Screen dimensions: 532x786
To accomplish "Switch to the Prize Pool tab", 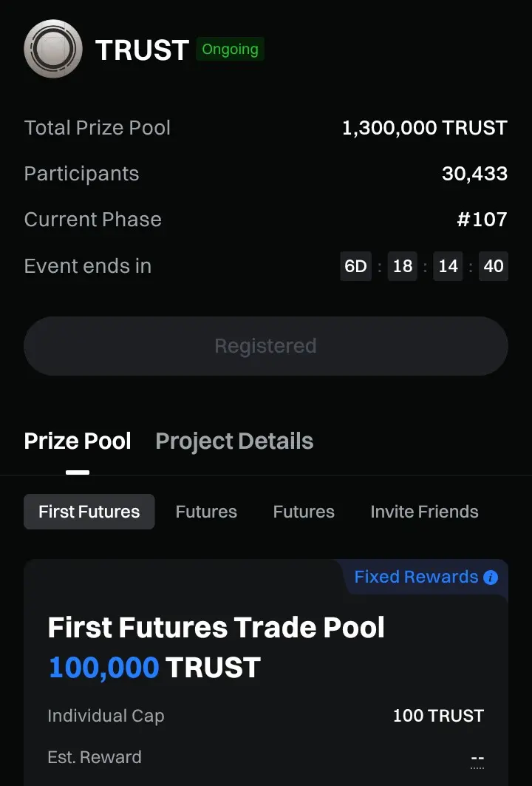I will click(x=78, y=441).
